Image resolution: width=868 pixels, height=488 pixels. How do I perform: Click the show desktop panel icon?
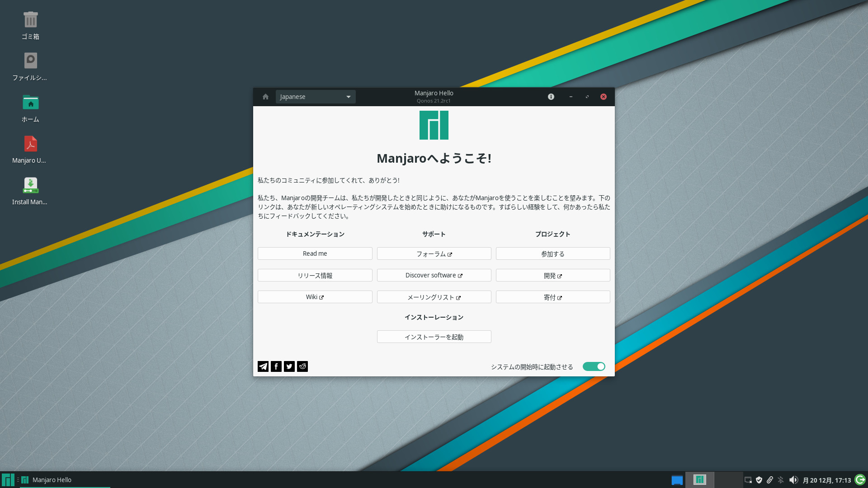click(677, 480)
